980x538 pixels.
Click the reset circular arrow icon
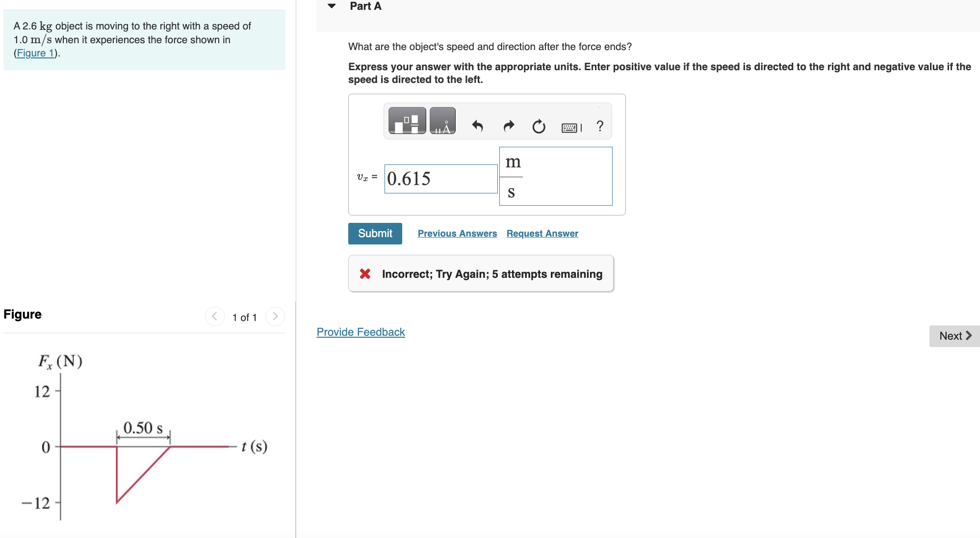pos(539,127)
